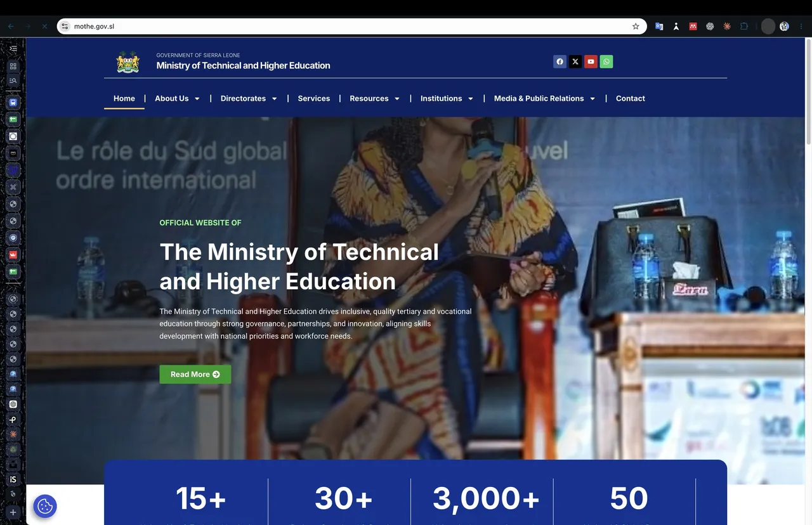Add a new tab with sidebar plus
Image resolution: width=812 pixels, height=525 pixels.
13,512
